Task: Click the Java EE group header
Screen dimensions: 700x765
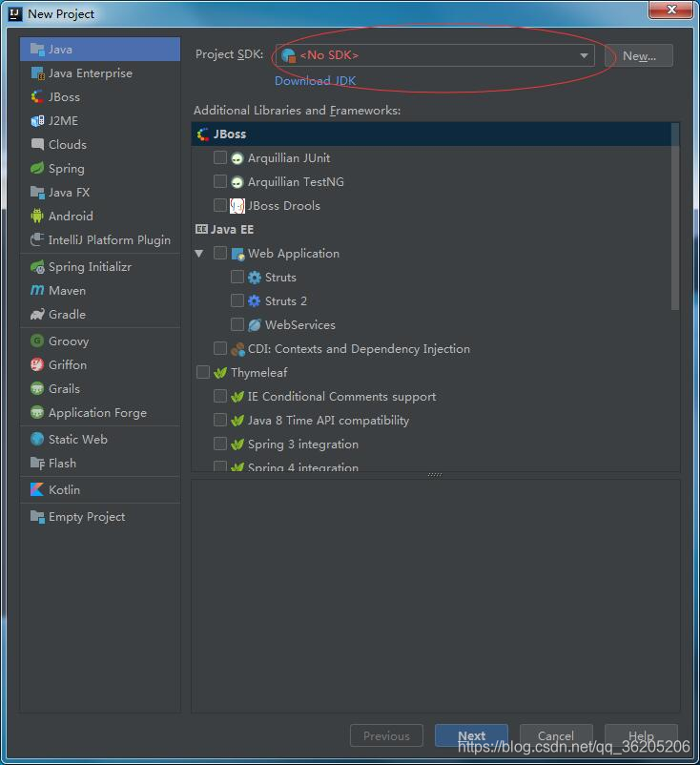Action: coord(431,229)
